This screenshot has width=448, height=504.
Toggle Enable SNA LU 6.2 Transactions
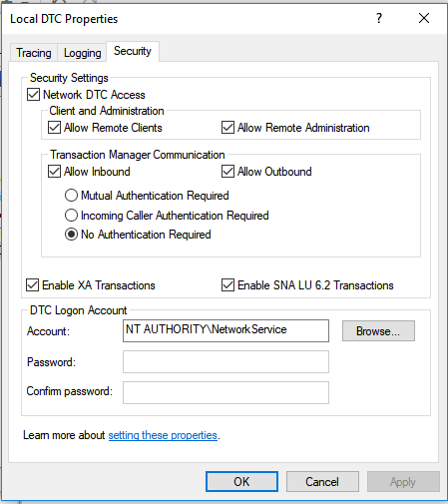227,285
